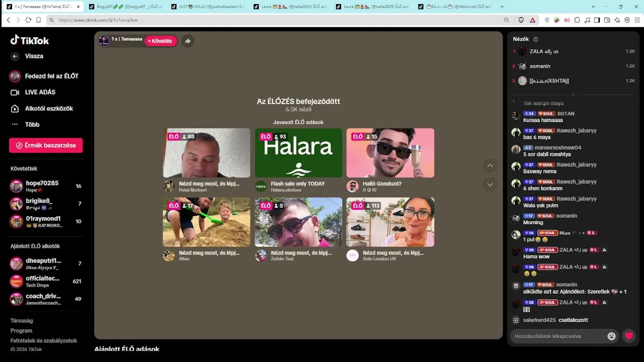The image size is (644, 362).
Task: Open officialtec... Tech Drops recommended creator
Action: pyautogui.click(x=46, y=282)
